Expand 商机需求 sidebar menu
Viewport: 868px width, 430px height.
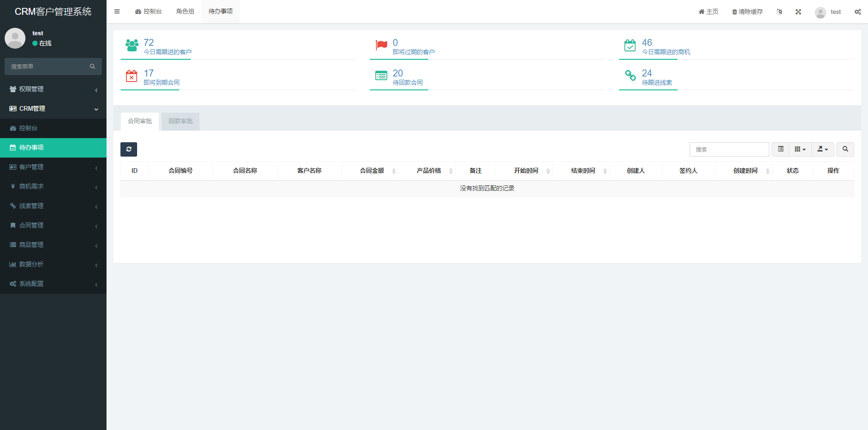pyautogui.click(x=53, y=186)
